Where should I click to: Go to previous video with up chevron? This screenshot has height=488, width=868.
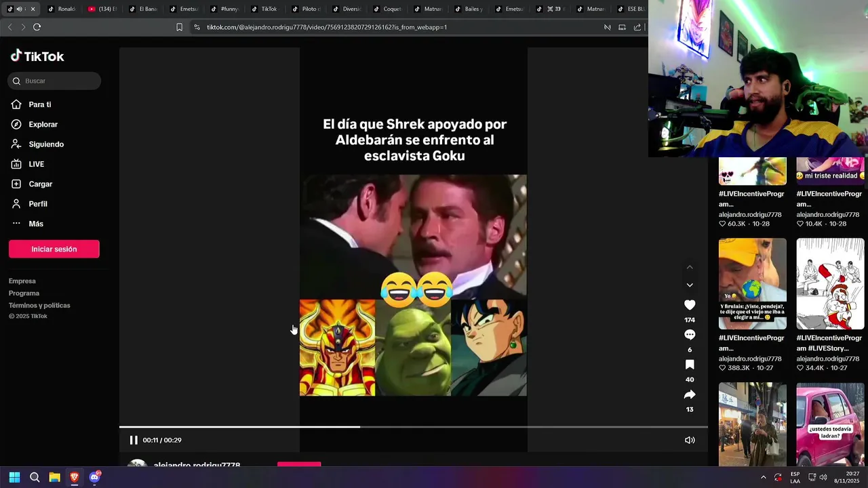[x=690, y=267]
